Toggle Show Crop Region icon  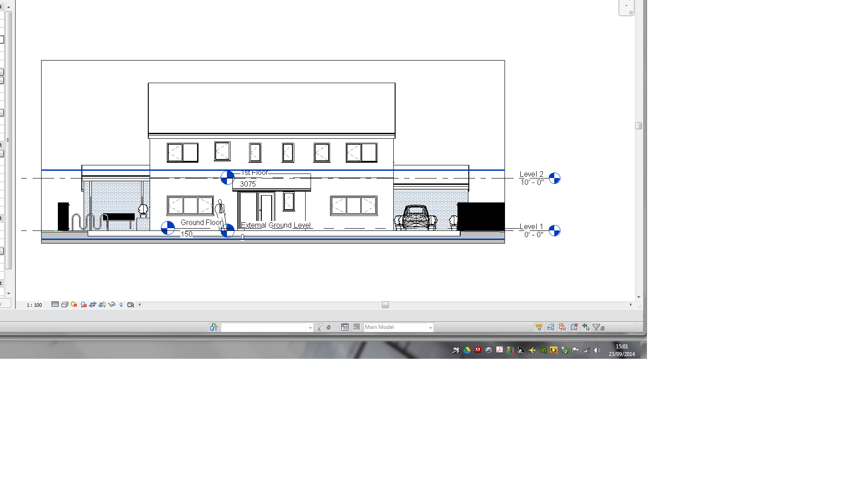102,305
